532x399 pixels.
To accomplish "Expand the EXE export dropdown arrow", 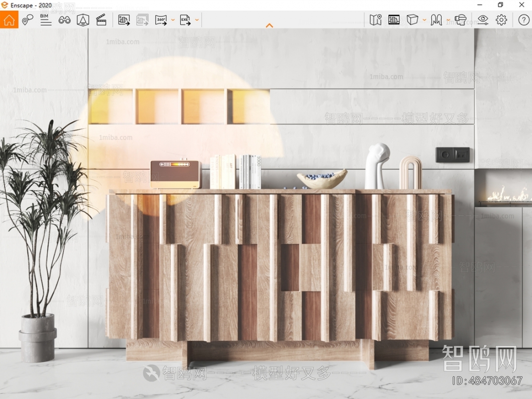I will (x=197, y=20).
